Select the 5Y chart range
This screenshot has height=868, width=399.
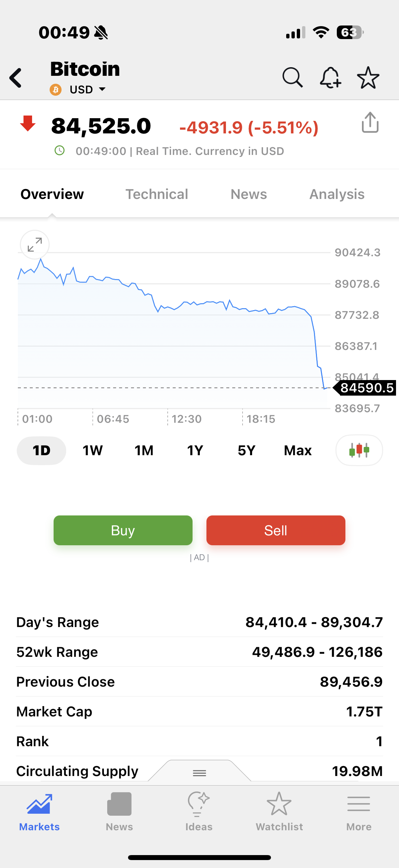(x=246, y=451)
